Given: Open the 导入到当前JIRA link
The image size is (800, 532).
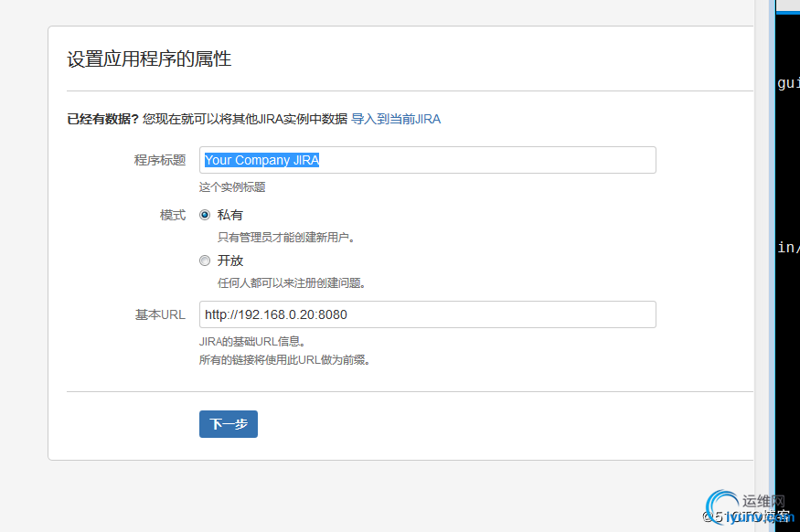Looking at the screenshot, I should [396, 119].
